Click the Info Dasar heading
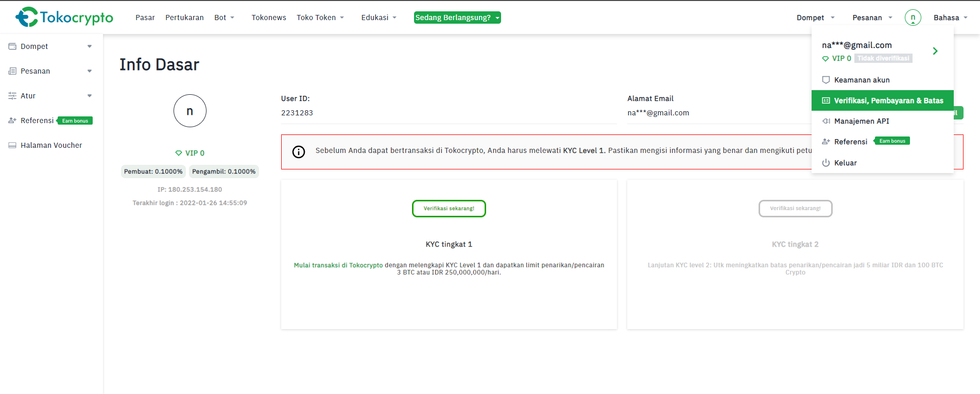The image size is (980, 394). (159, 64)
